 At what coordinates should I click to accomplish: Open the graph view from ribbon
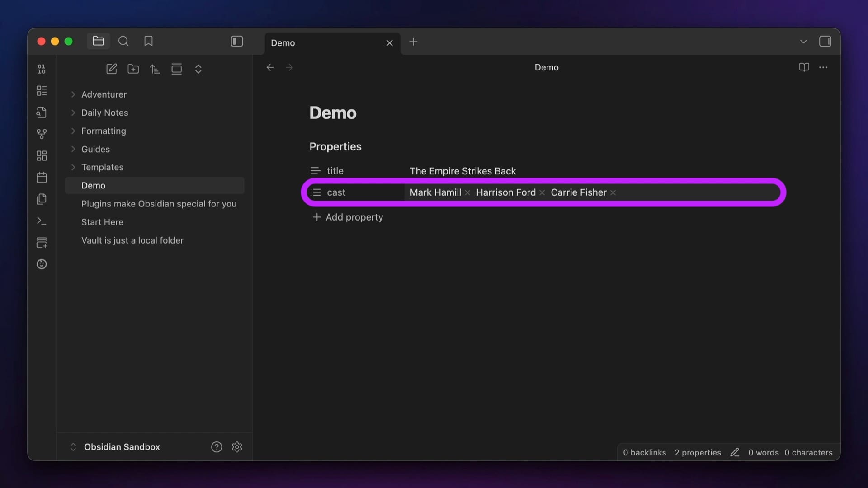[42, 134]
